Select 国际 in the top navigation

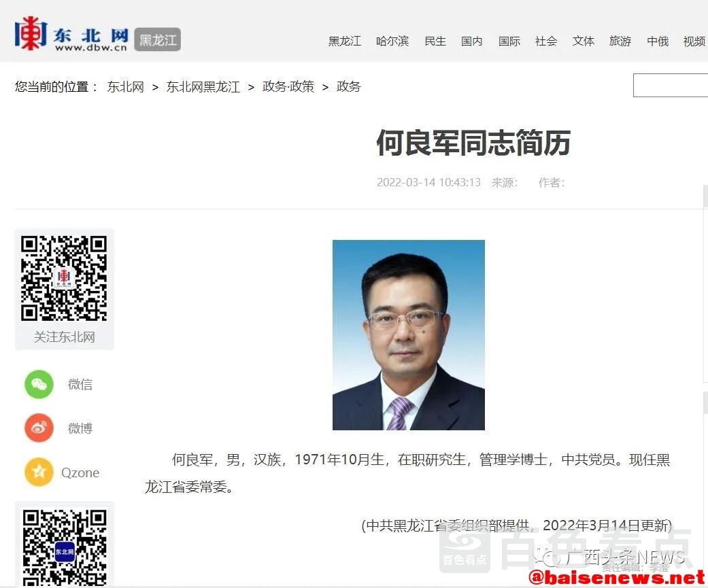pos(509,41)
